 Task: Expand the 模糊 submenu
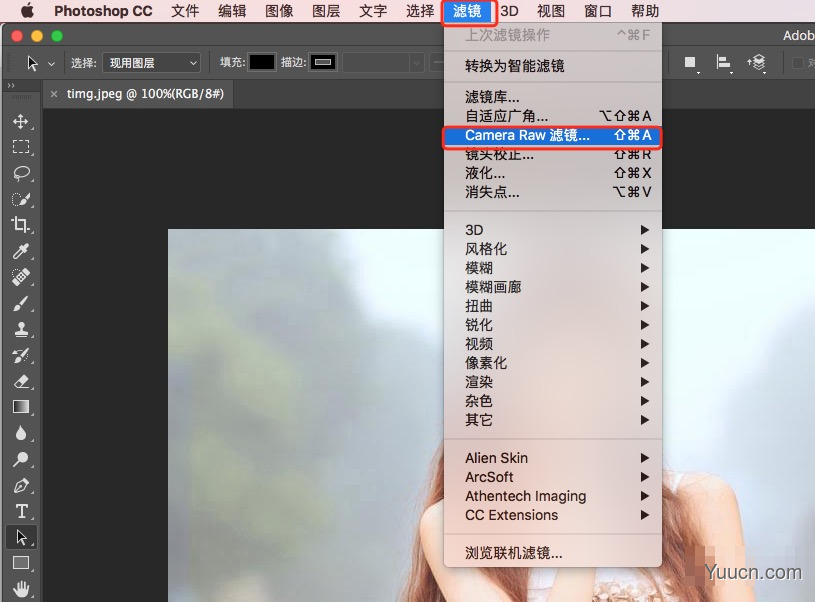click(x=552, y=268)
